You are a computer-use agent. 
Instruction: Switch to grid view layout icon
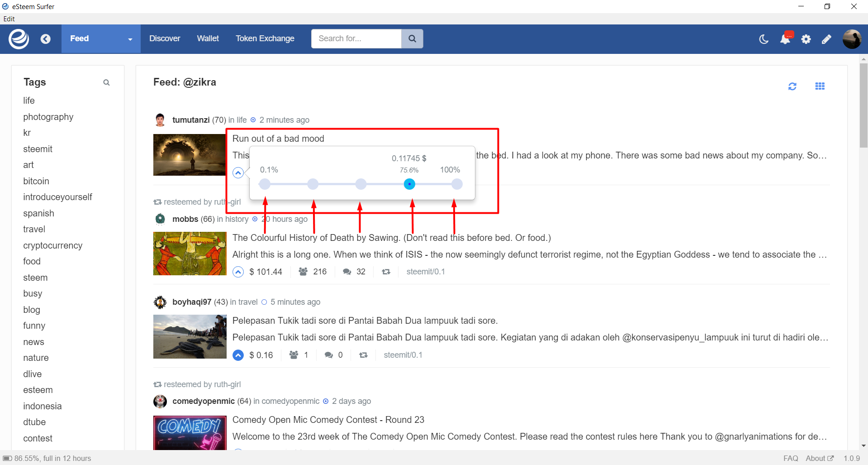point(820,86)
